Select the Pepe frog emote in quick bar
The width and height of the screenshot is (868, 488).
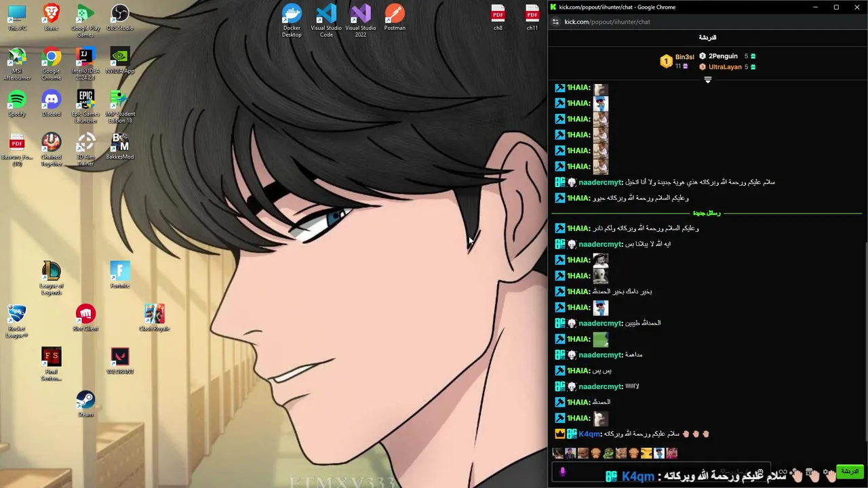click(608, 453)
